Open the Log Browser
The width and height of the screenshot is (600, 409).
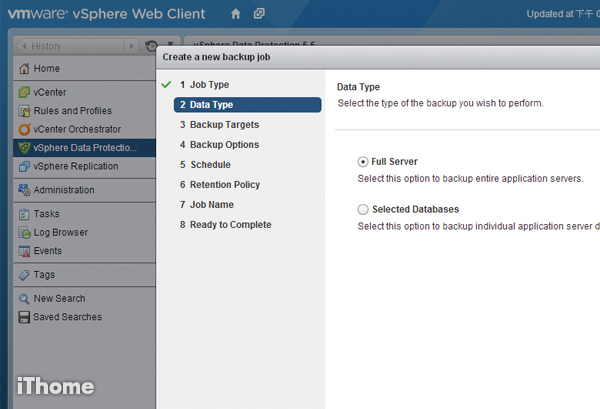pyautogui.click(x=62, y=232)
